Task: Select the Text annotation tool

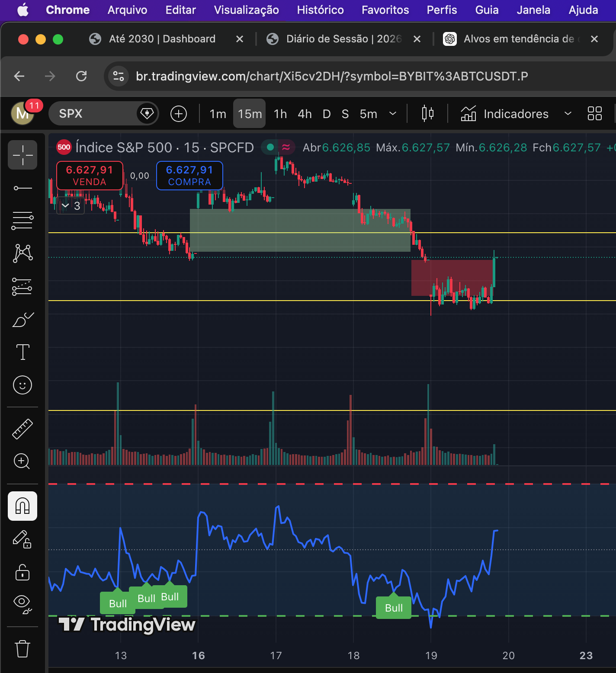Action: point(22,352)
